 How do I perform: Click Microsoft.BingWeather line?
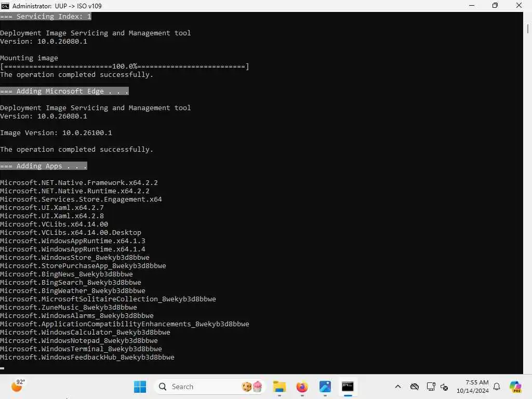pos(73,290)
